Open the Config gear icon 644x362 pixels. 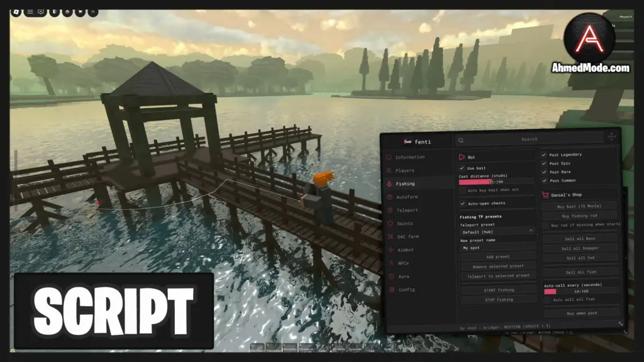coord(391,289)
